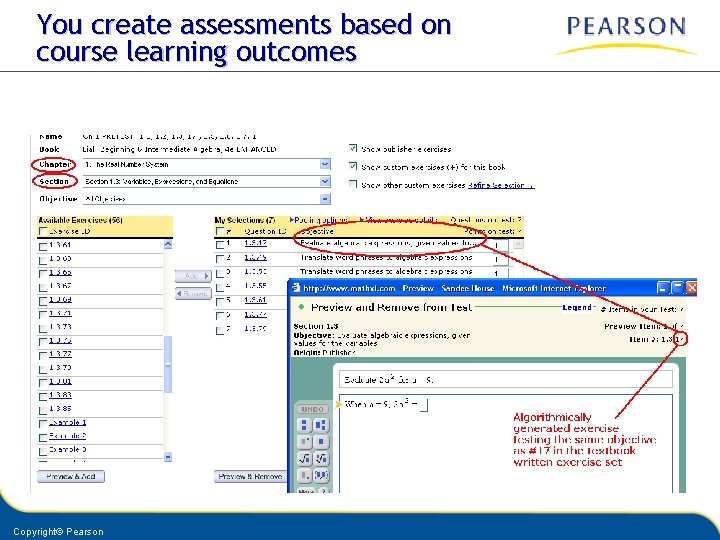This screenshot has height=540, width=720.
Task: Click the Remove button
Action: coord(193,293)
